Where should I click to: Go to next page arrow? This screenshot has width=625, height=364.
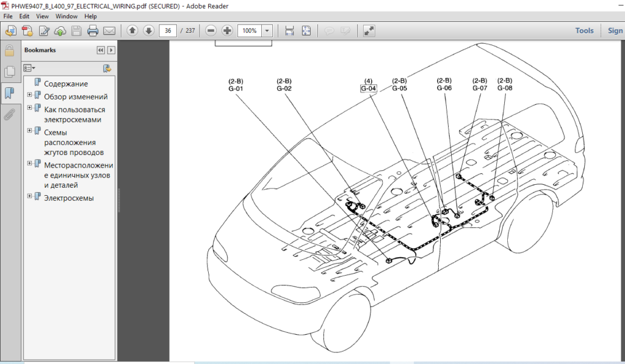pyautogui.click(x=149, y=30)
